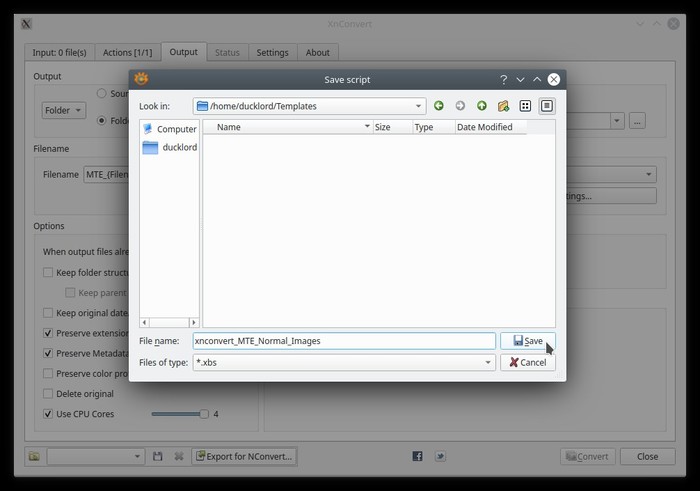Image resolution: width=700 pixels, height=491 pixels.
Task: Click the Status tab
Action: click(227, 52)
